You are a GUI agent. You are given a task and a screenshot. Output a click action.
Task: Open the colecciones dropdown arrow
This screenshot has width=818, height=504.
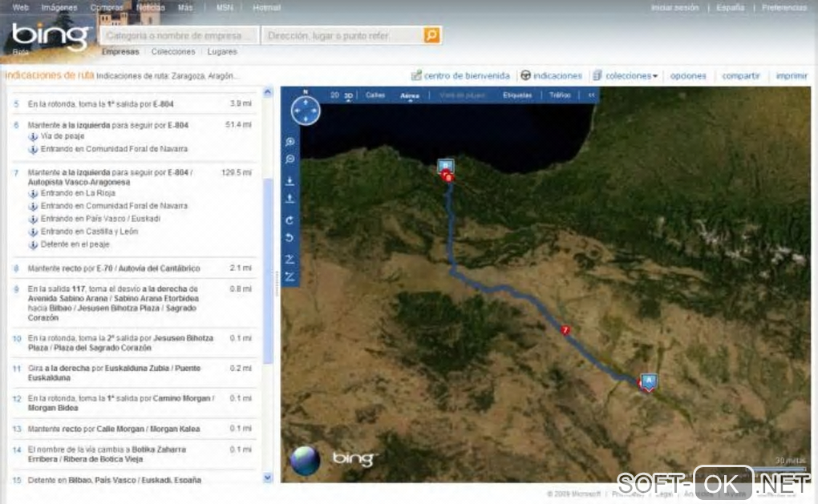click(x=655, y=76)
